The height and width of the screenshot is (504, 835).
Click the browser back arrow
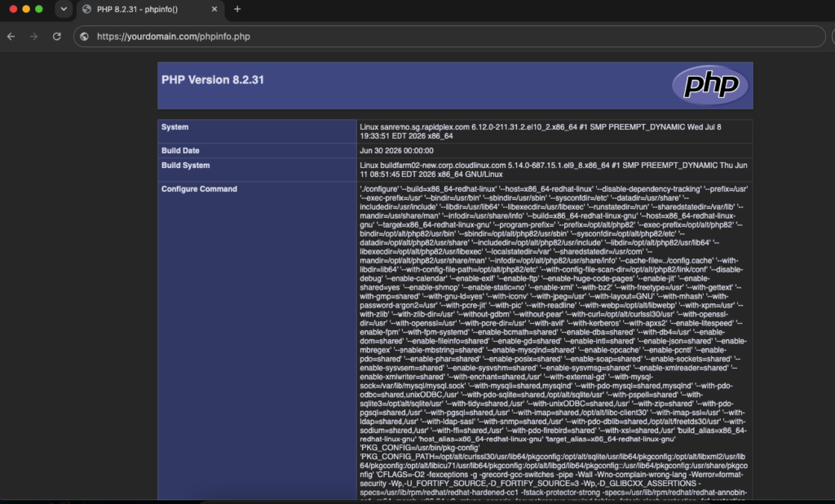(11, 37)
